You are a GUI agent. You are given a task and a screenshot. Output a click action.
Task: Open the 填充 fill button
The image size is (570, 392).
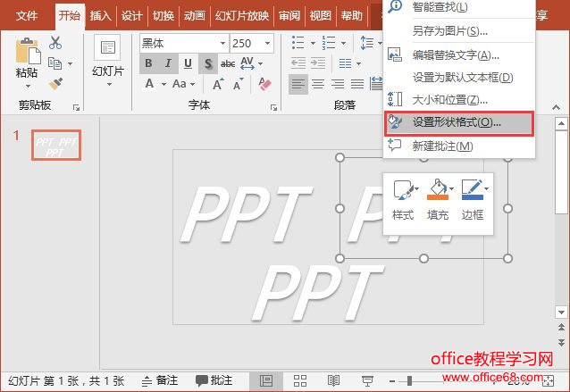pos(439,200)
